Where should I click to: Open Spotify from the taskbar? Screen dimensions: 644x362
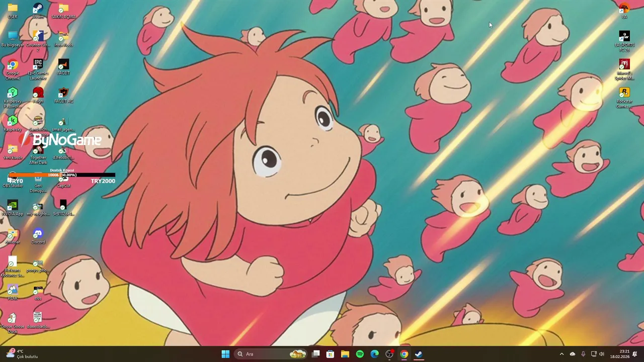[360, 354]
